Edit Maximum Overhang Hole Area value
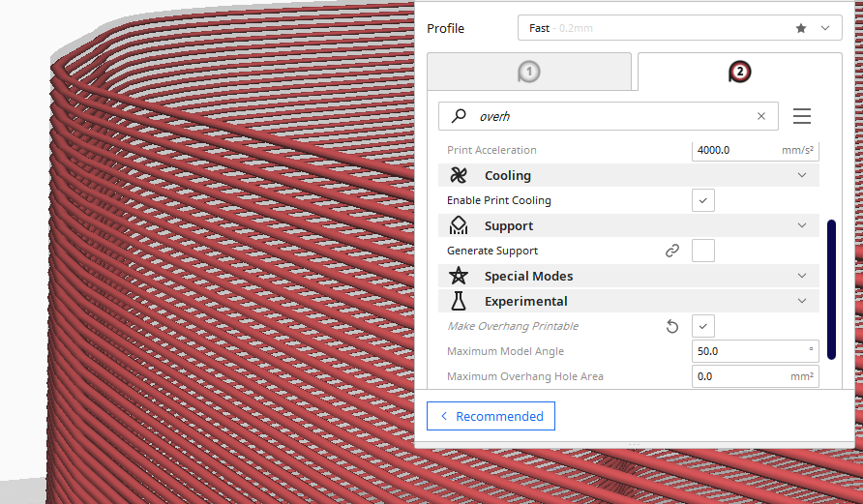Image resolution: width=863 pixels, height=504 pixels. [755, 376]
